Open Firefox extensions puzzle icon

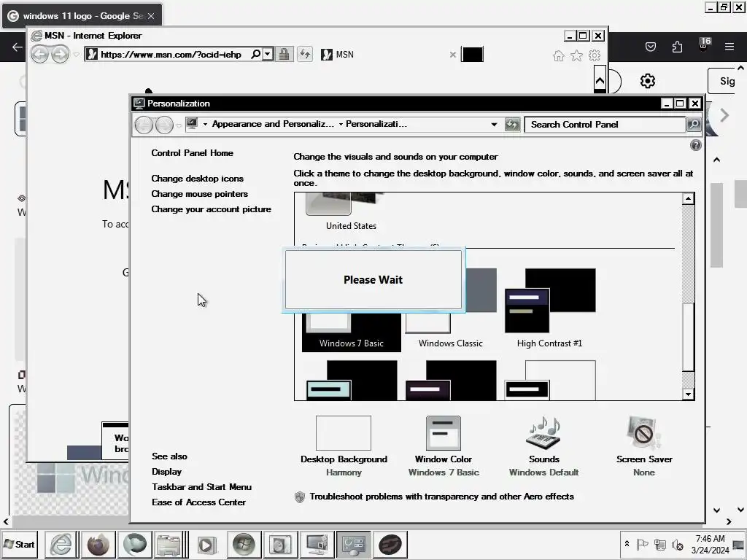pyautogui.click(x=677, y=47)
